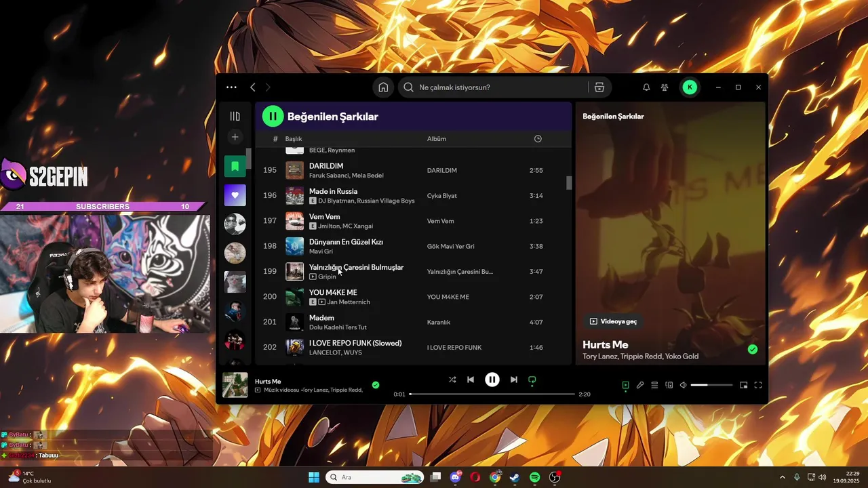Select the Vem Vem track title
Screen dimensions: 868x488
coord(325,217)
